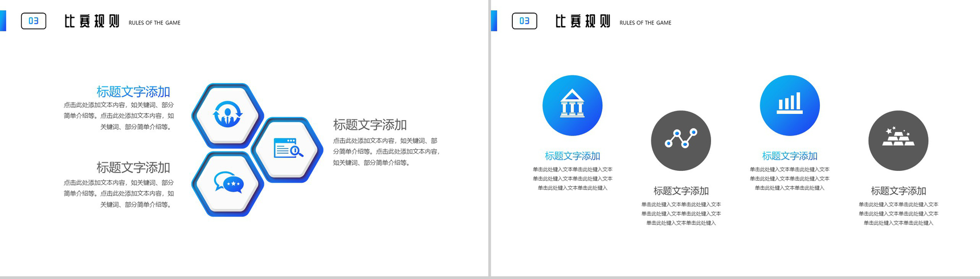Click the gold bars gray circle icon
Screen dimensions: 980x279
[898, 141]
